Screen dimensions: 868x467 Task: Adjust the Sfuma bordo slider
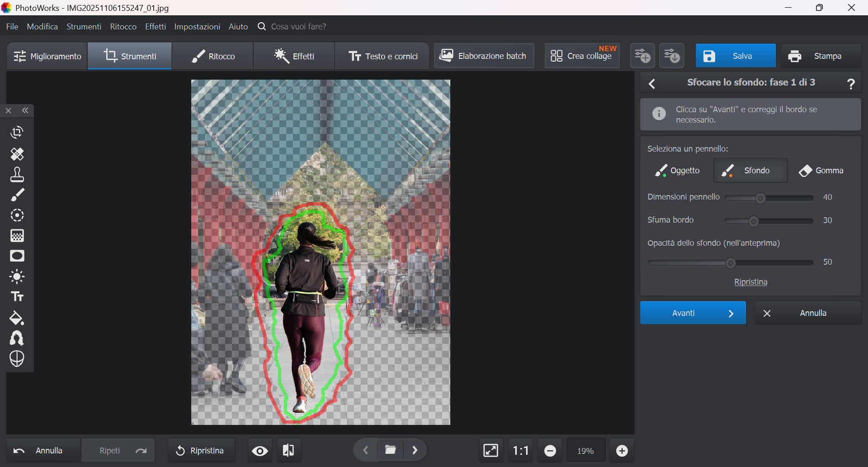(754, 221)
